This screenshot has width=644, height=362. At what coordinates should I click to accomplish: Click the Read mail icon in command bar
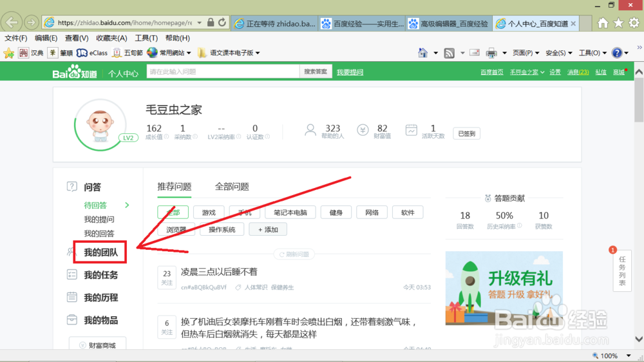pyautogui.click(x=475, y=53)
